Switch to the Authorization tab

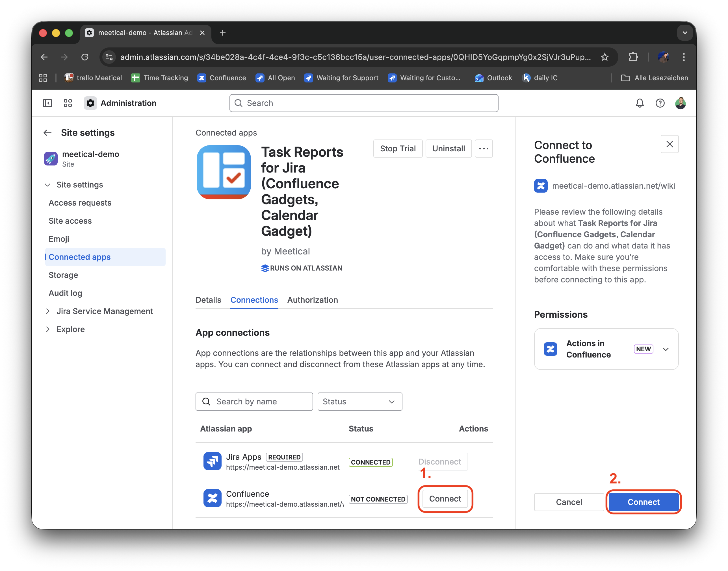[313, 300]
